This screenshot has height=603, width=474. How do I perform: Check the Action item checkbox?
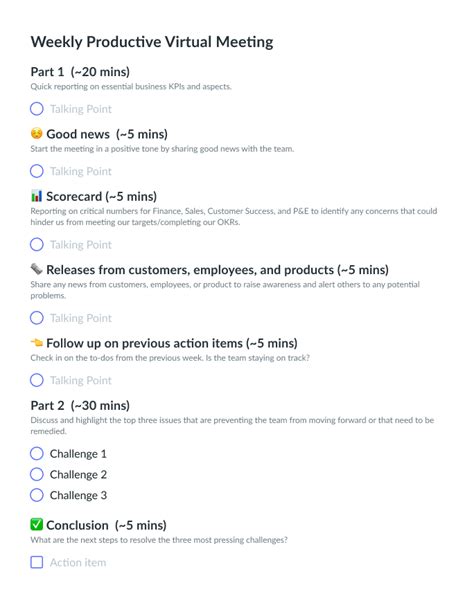click(x=37, y=562)
